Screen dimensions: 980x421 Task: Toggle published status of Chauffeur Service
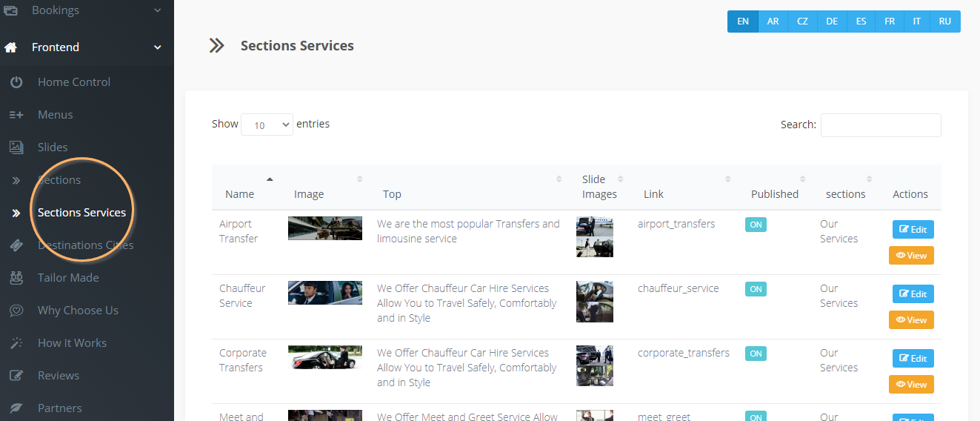[x=756, y=289]
